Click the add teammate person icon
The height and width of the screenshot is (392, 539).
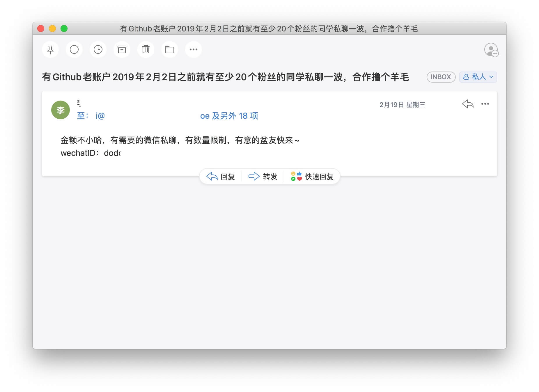(x=491, y=50)
